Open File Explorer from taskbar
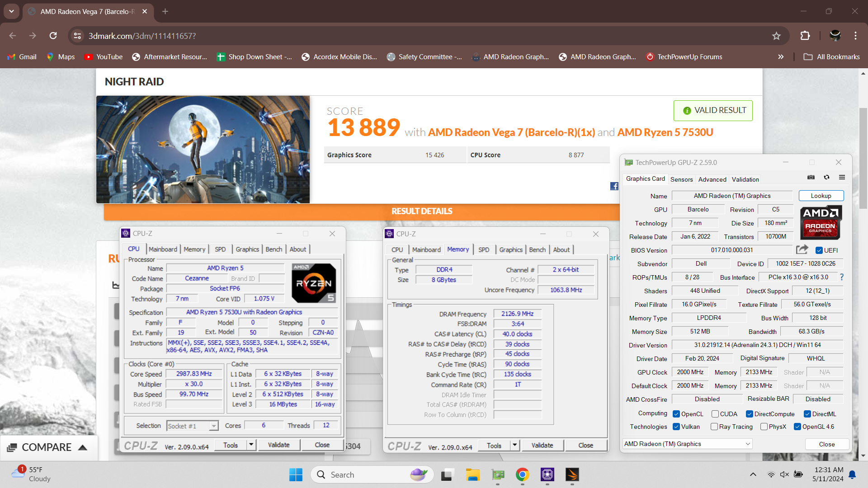 tap(473, 474)
